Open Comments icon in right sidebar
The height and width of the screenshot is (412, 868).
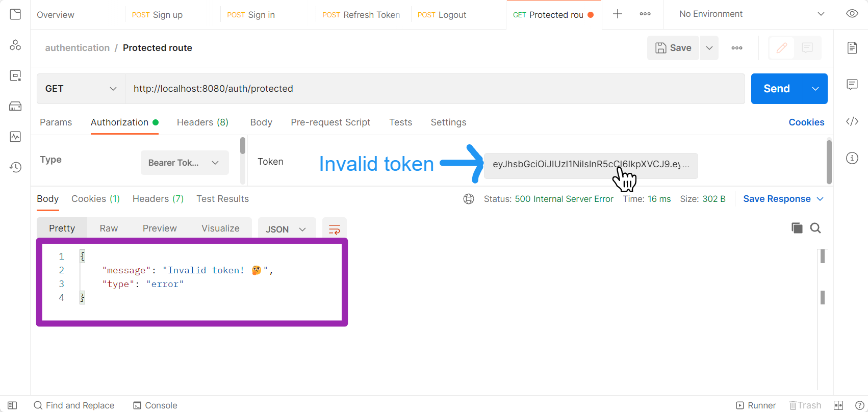[852, 84]
